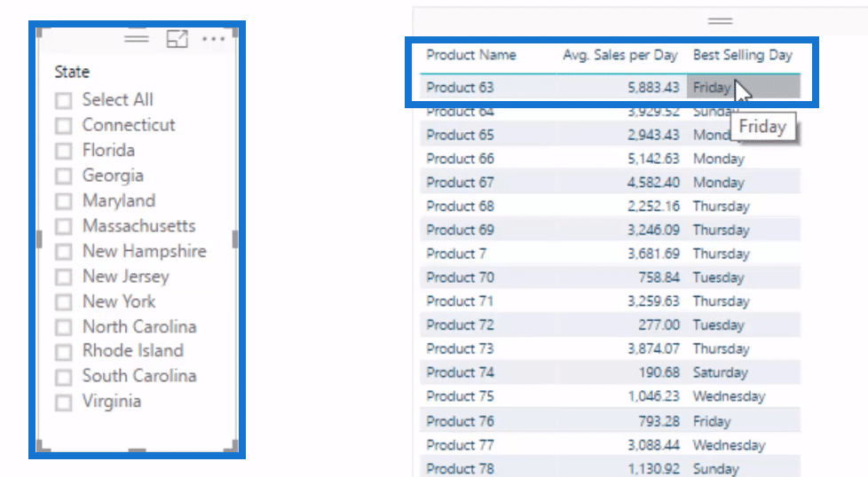Click the 5,883.43 sales value
This screenshot has width=868, height=477.
coord(653,87)
